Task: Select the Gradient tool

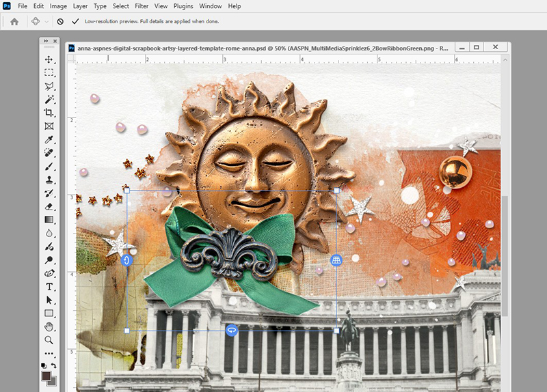Action: point(49,219)
